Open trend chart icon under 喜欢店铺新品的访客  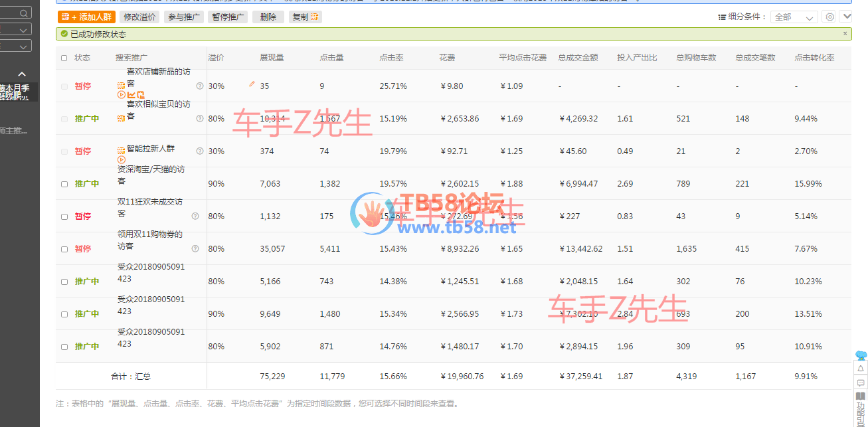131,95
